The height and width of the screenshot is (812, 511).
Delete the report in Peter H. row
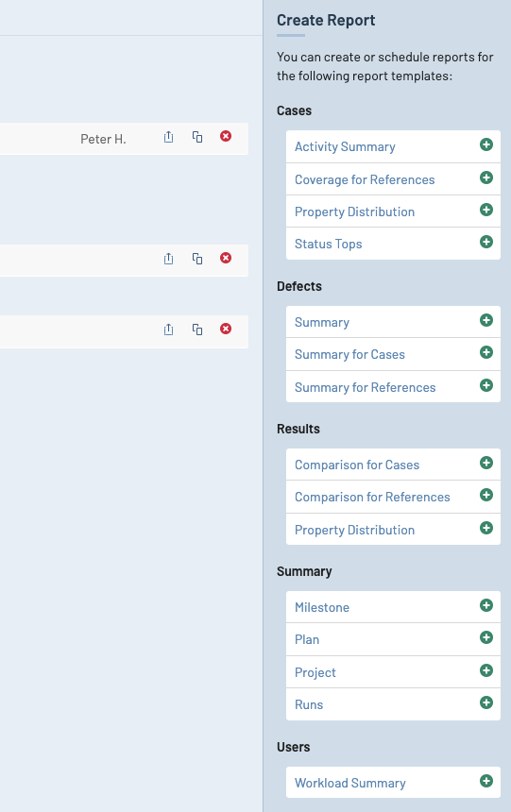(x=226, y=136)
